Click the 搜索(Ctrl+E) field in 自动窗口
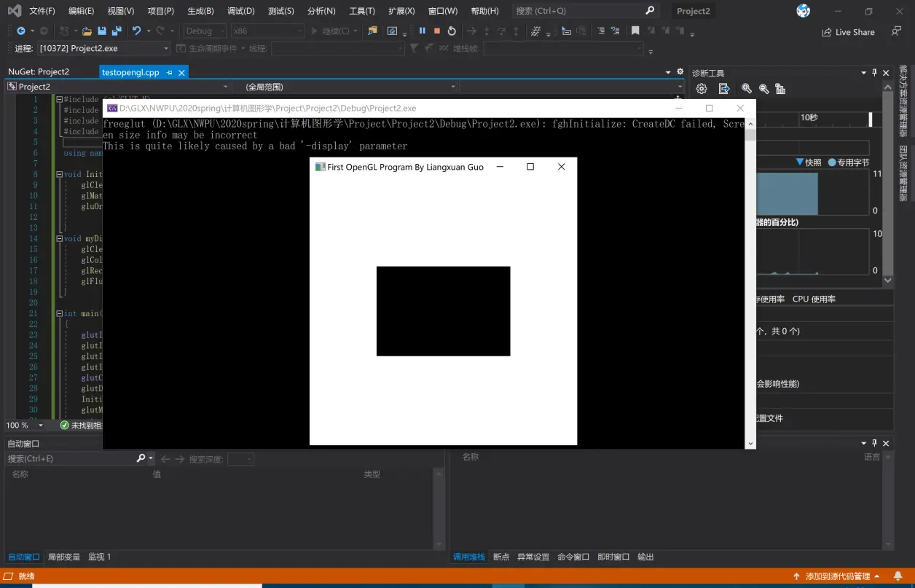This screenshot has height=588, width=915. coord(71,458)
